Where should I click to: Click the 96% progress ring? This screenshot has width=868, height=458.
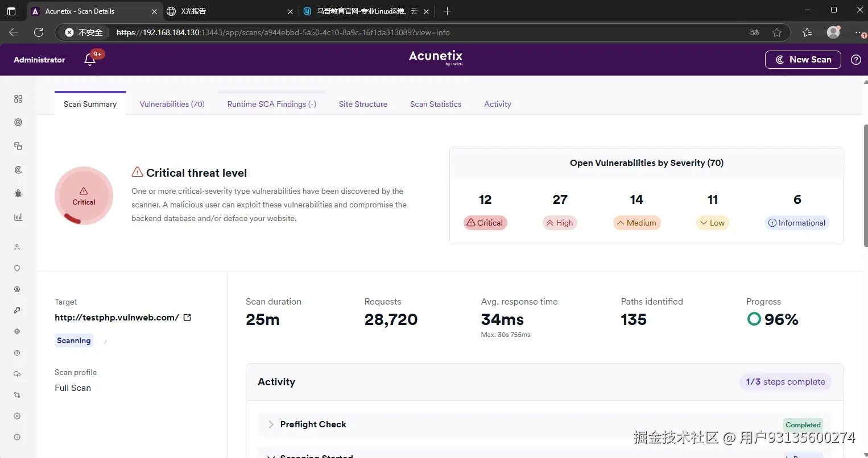tap(754, 319)
